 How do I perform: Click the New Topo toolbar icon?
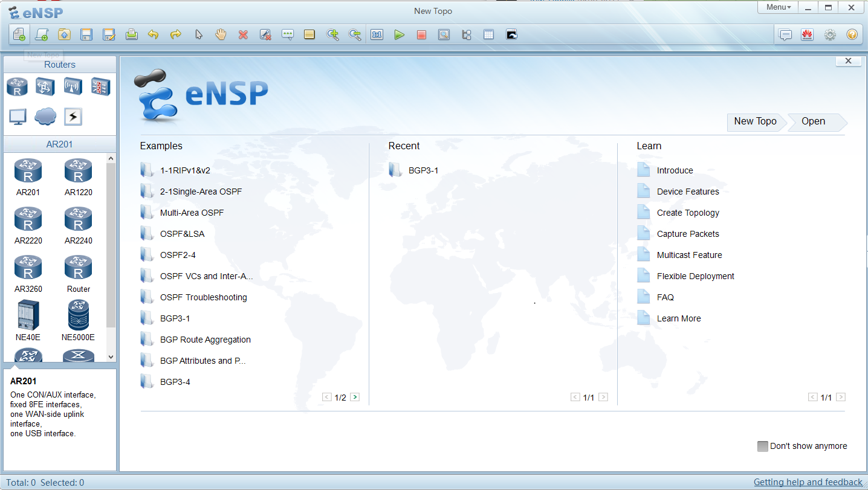(19, 35)
